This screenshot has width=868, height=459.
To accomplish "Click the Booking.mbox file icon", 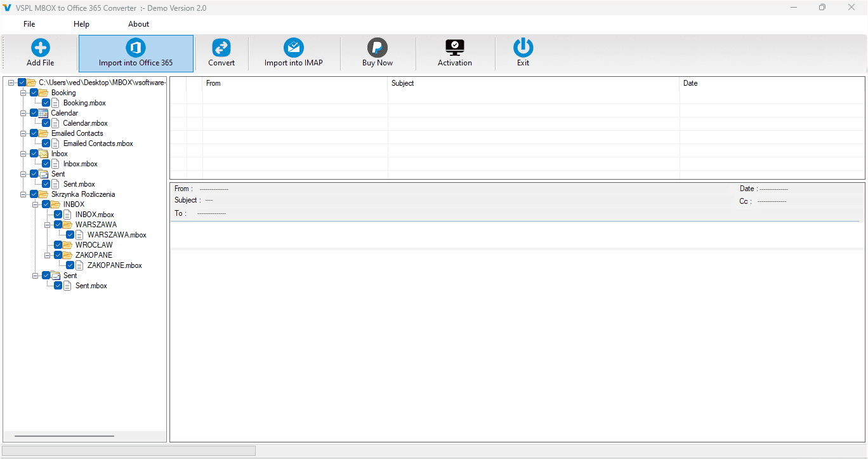I will tap(56, 103).
